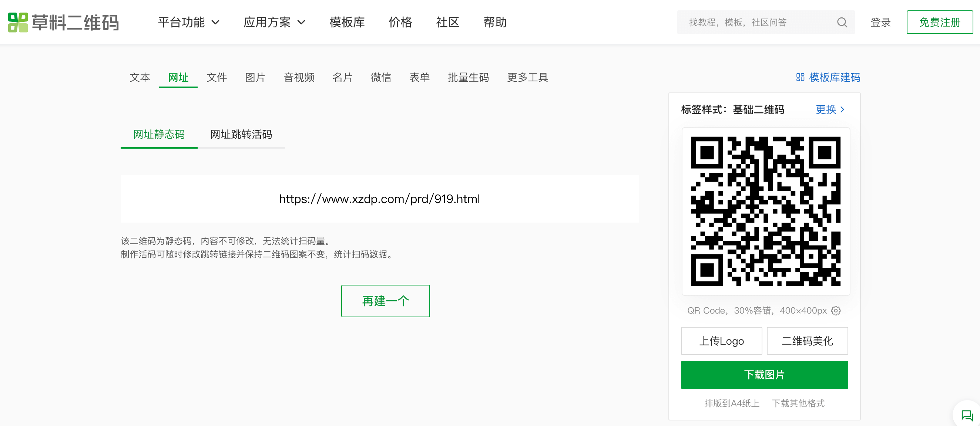
Task: Click the 下载其他格式 link
Action: [x=798, y=403]
